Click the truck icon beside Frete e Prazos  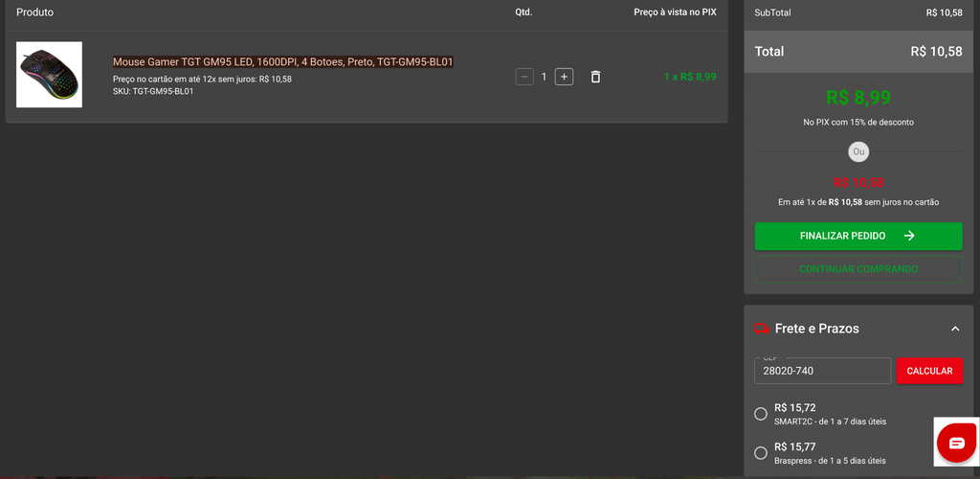[762, 329]
